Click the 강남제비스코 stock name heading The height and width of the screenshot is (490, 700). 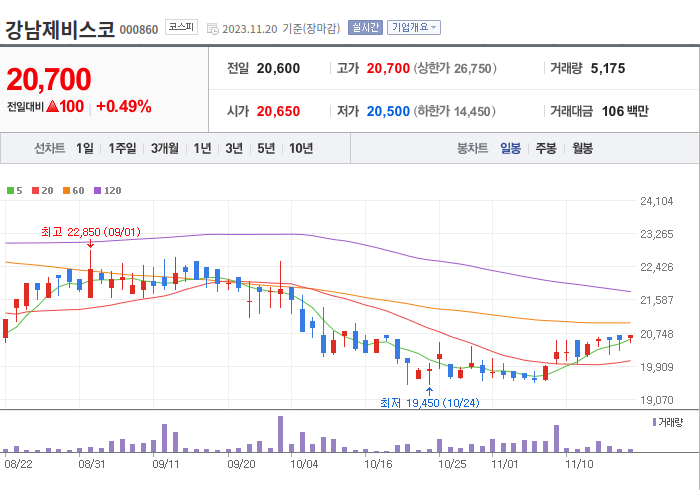click(60, 29)
